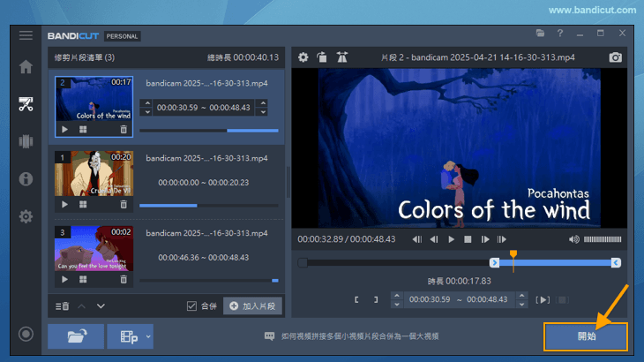The height and width of the screenshot is (362, 644).
Task: Set segment end point bracket
Action: coord(376,299)
